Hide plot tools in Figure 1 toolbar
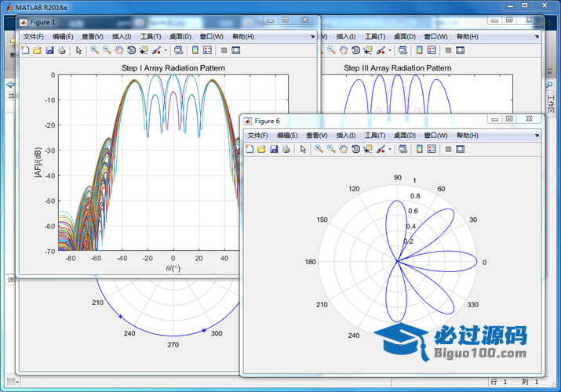 pyautogui.click(x=224, y=50)
